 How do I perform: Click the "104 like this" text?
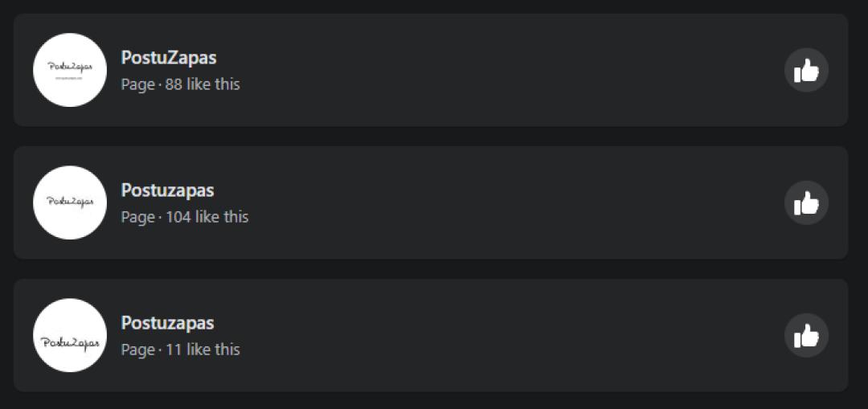pyautogui.click(x=207, y=217)
